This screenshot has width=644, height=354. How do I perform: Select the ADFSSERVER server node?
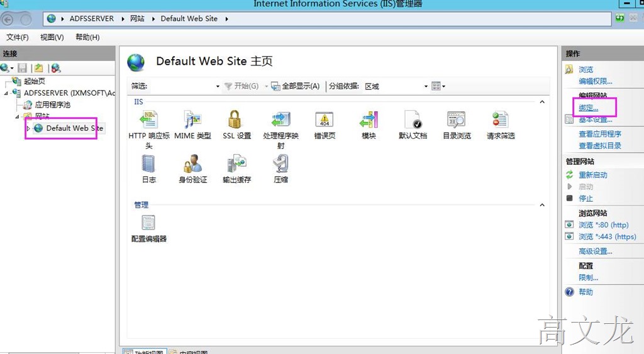[69, 93]
